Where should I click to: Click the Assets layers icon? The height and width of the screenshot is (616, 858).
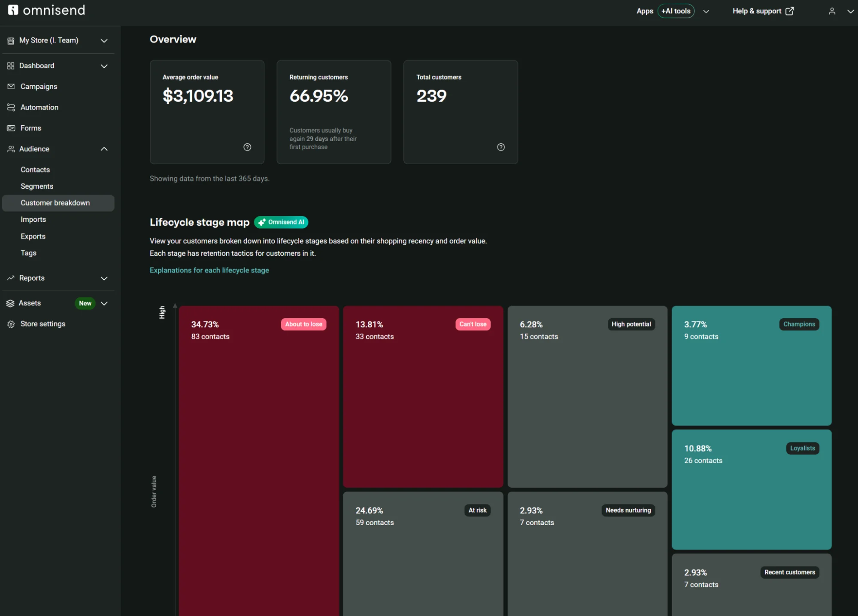(x=11, y=303)
